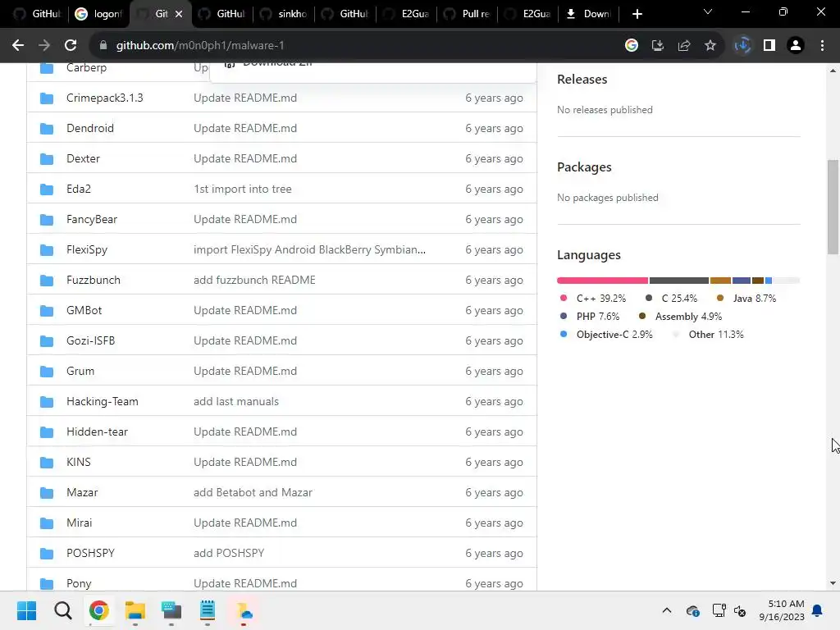840x630 pixels.
Task: Switch to the logonf Google tab
Action: click(98, 14)
